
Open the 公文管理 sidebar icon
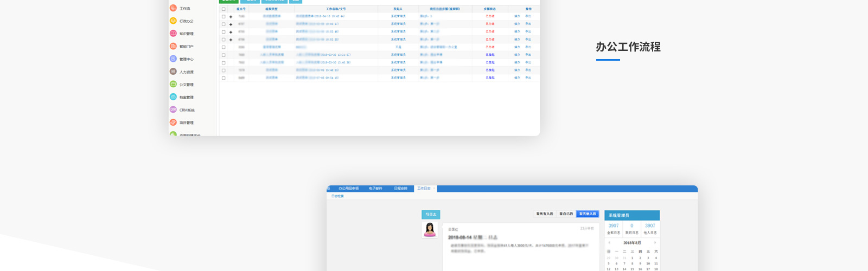pyautogui.click(x=173, y=84)
